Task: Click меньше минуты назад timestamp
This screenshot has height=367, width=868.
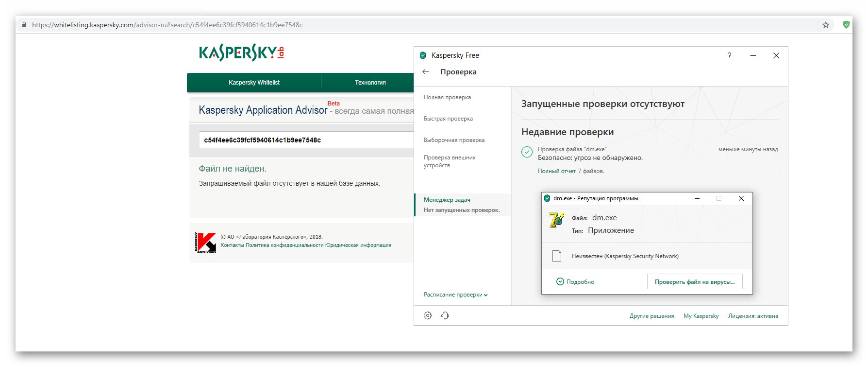Action: [748, 149]
